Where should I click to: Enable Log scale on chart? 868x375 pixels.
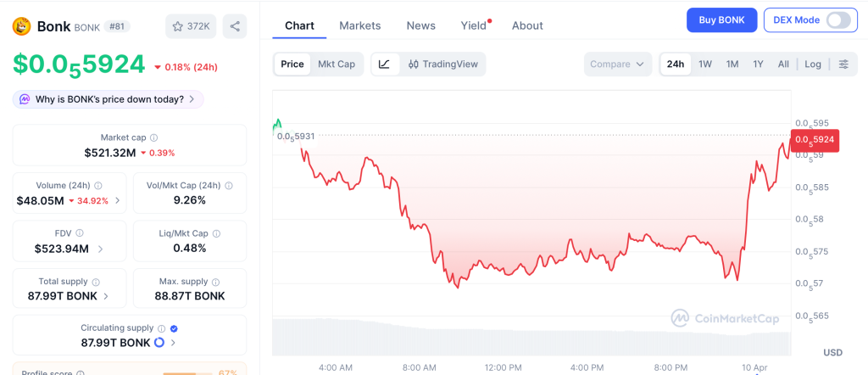tap(813, 64)
